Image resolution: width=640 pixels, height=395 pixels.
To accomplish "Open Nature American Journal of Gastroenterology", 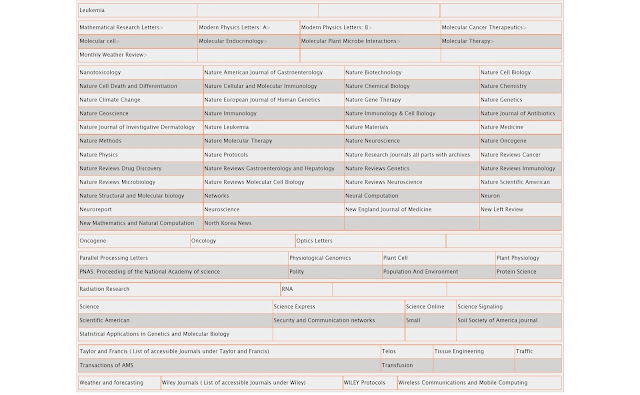I will [x=263, y=72].
